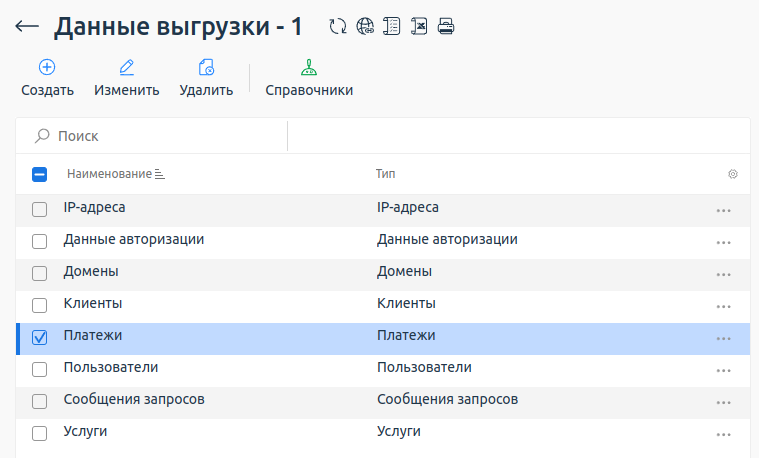
Task: Click Изменить to edit the selection
Action: (127, 79)
